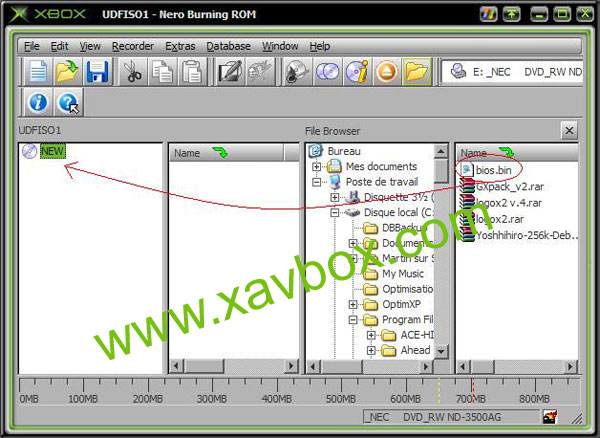Open the Recorder menu
Image resolution: width=600 pixels, height=438 pixels.
(133, 46)
